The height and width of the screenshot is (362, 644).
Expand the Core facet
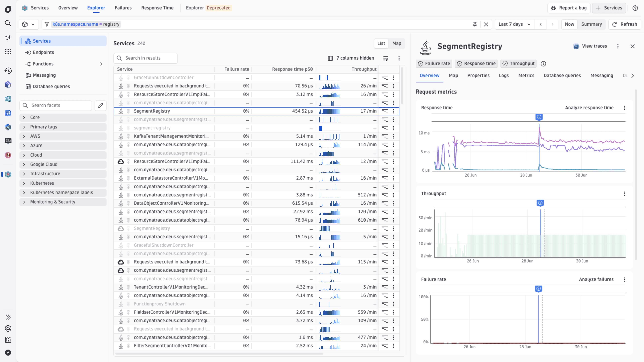tap(63, 117)
